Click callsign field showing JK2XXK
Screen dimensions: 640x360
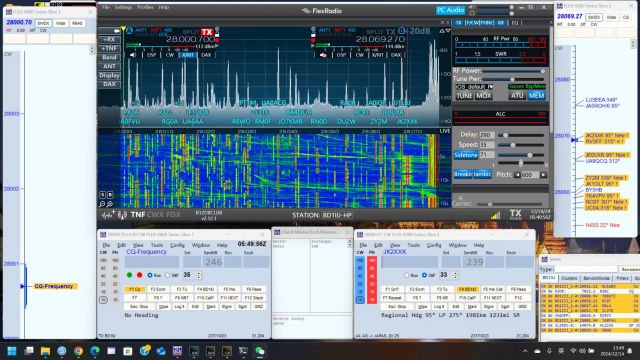(409, 262)
